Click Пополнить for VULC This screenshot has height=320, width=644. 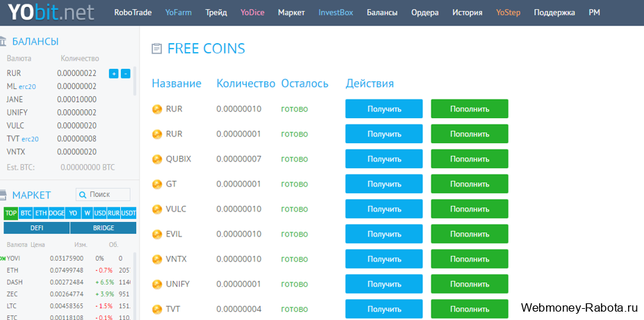click(470, 209)
